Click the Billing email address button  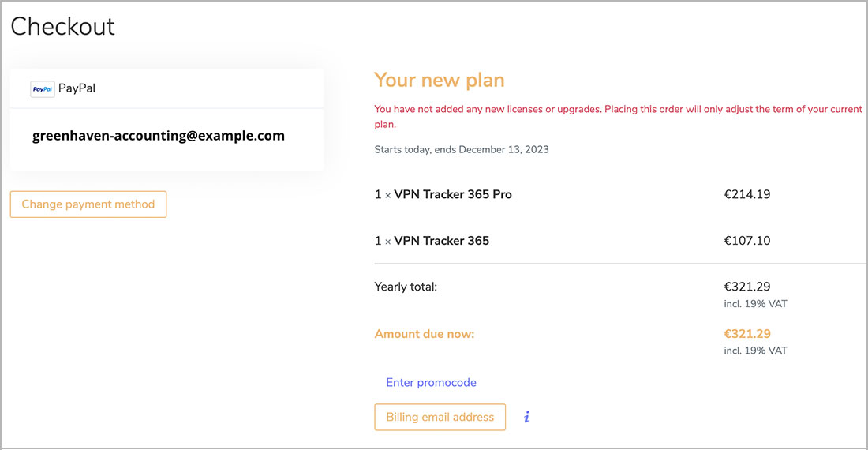(x=440, y=417)
